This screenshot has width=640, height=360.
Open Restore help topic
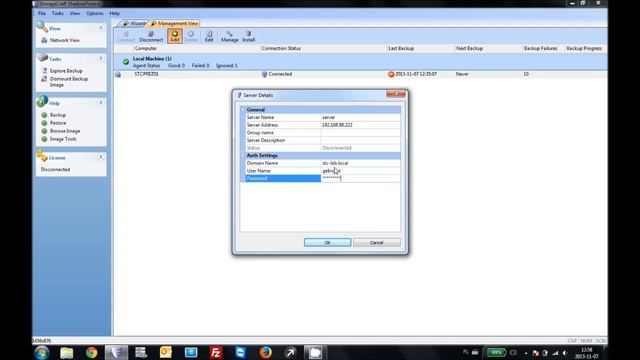58,123
